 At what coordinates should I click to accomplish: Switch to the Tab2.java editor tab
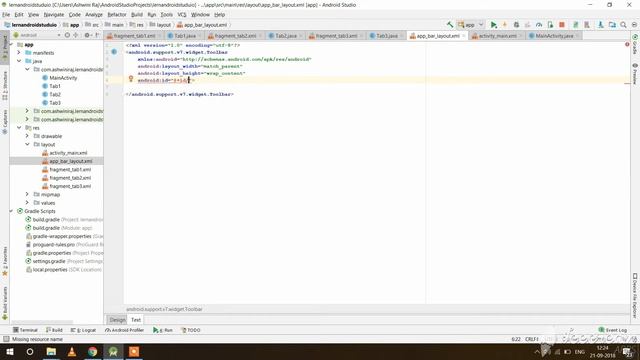click(x=285, y=36)
